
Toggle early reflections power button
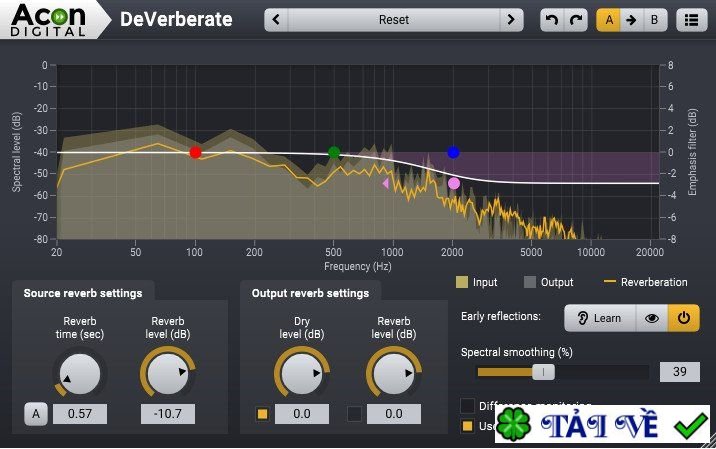coord(684,318)
